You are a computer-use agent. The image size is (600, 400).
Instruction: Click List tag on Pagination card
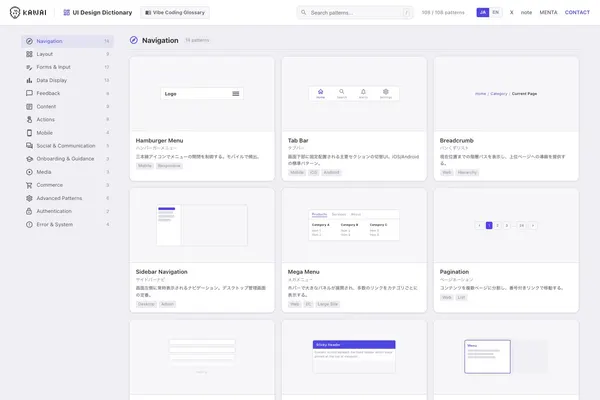coord(461,297)
